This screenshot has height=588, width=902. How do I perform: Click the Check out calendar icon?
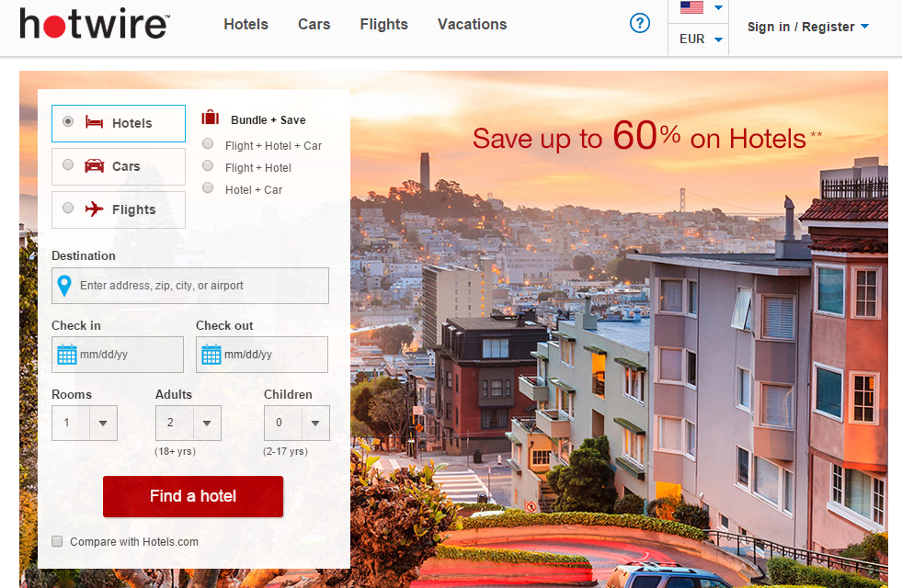coord(211,355)
